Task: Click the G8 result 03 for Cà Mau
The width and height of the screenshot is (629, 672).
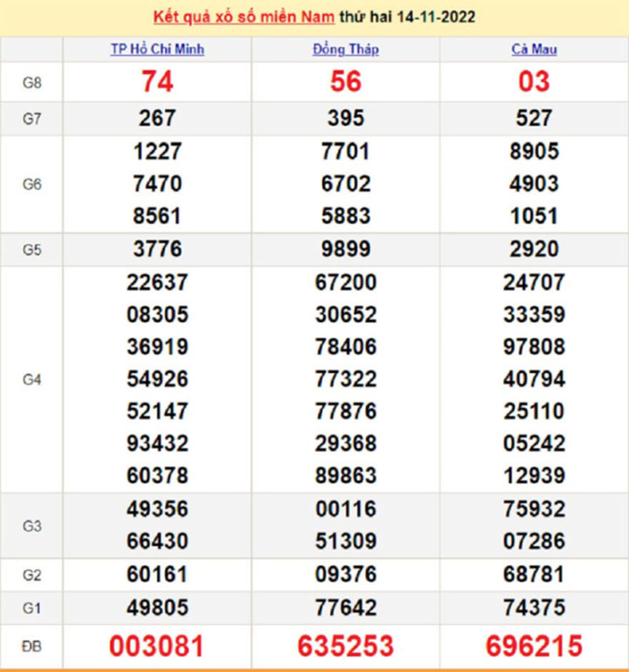Action: pyautogui.click(x=534, y=82)
